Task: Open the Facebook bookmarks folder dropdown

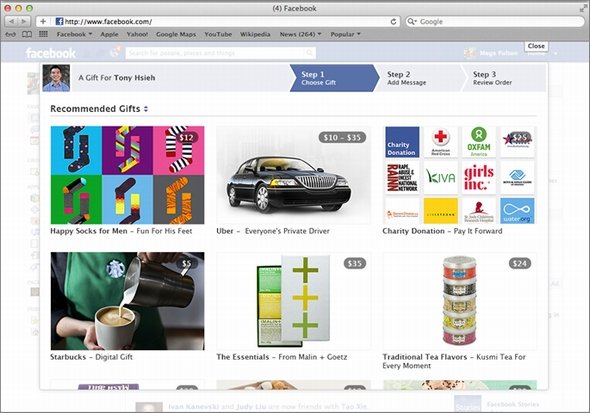Action: (x=74, y=34)
